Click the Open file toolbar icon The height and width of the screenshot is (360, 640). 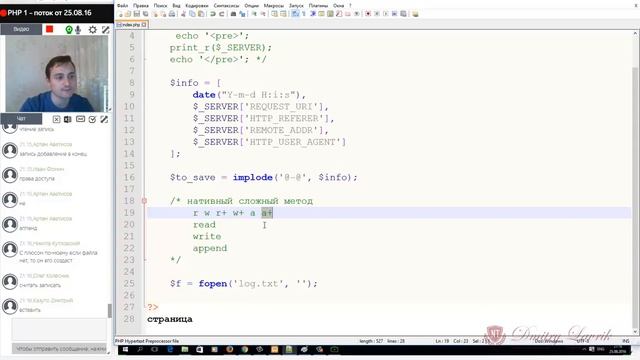coord(128,14)
